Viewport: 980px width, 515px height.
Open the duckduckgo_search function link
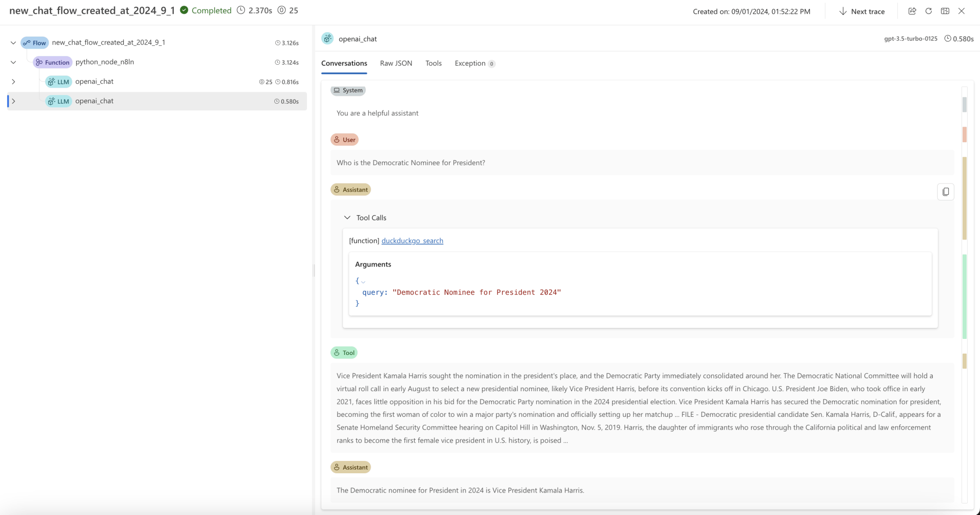pyautogui.click(x=412, y=240)
